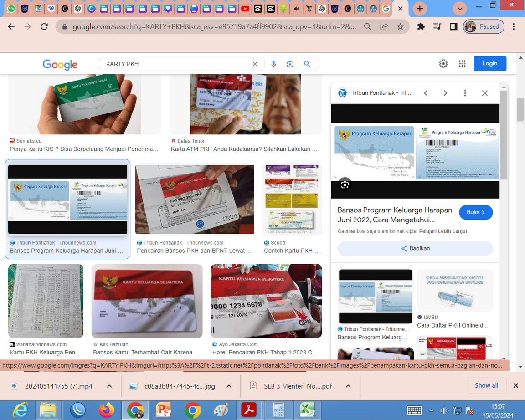Open more options in preview panel
This screenshot has height=420, width=525.
point(465,93)
